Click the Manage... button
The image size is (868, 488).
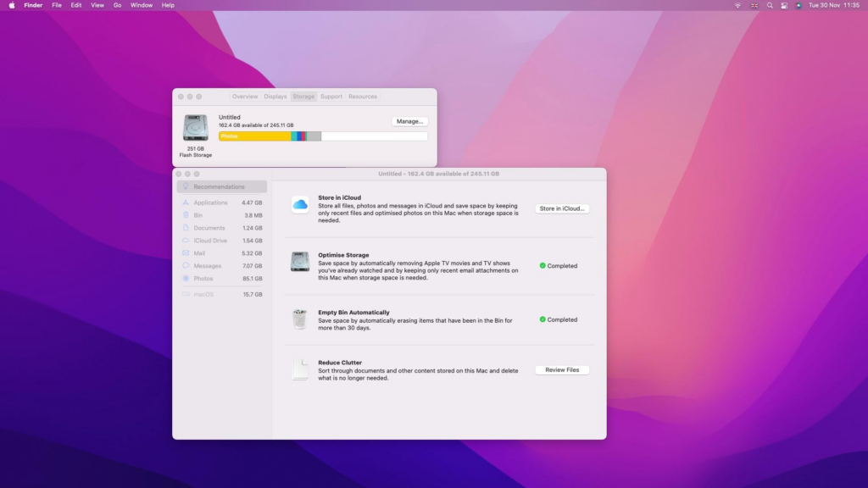pos(409,121)
